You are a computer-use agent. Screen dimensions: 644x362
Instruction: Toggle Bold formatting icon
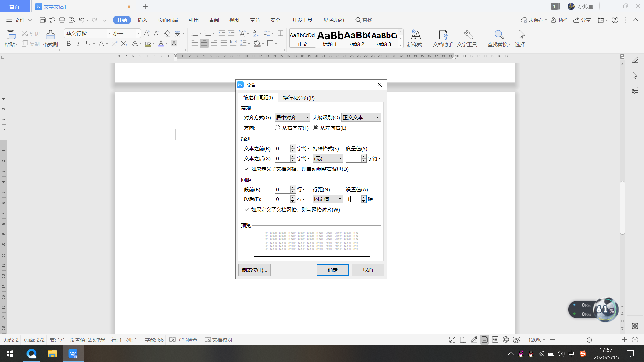pos(69,43)
